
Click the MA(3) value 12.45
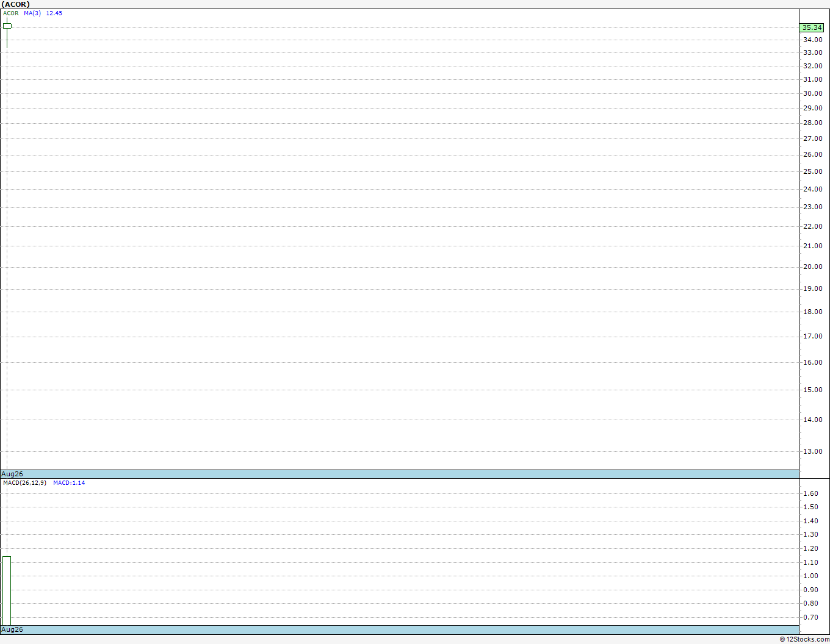coord(54,13)
